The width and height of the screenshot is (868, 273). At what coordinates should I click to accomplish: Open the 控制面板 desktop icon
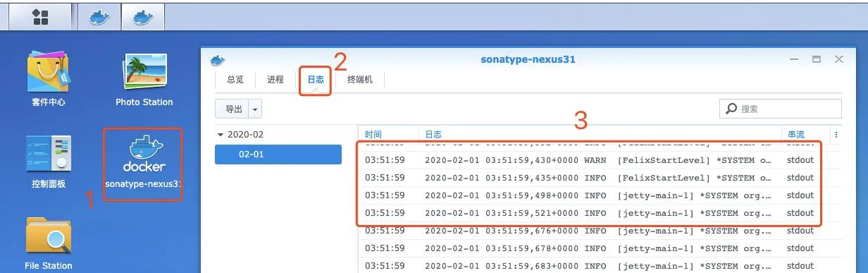(49, 162)
